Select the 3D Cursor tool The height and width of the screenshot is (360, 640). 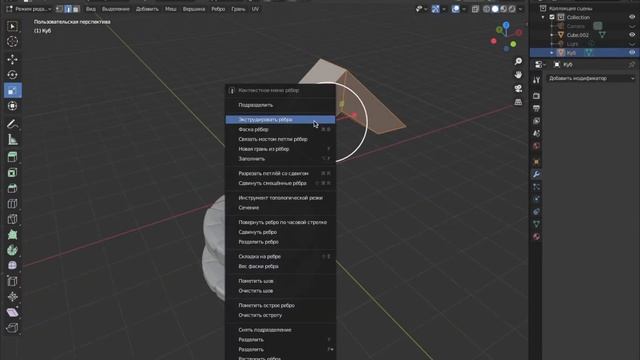click(12, 42)
